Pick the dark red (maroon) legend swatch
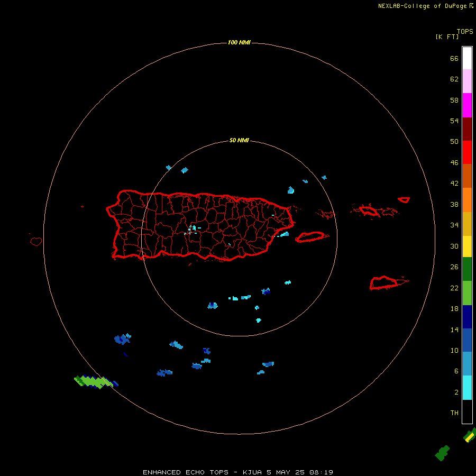This screenshot has width=476, height=476. [x=467, y=129]
